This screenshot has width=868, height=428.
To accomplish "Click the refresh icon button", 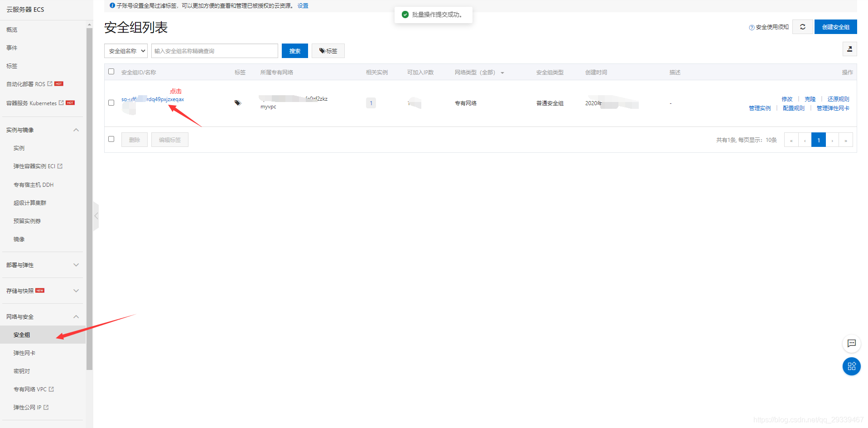I will (x=803, y=27).
